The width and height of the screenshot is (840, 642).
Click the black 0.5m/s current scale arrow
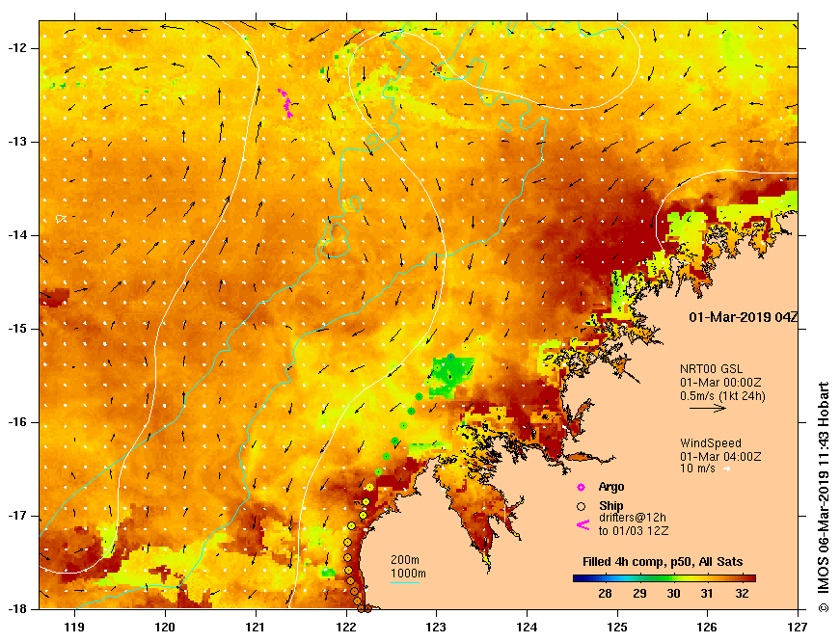tap(708, 409)
